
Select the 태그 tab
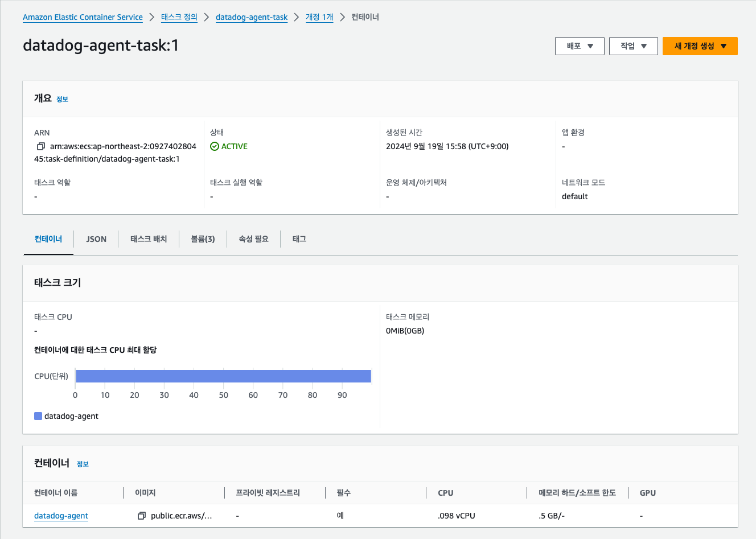click(x=299, y=239)
